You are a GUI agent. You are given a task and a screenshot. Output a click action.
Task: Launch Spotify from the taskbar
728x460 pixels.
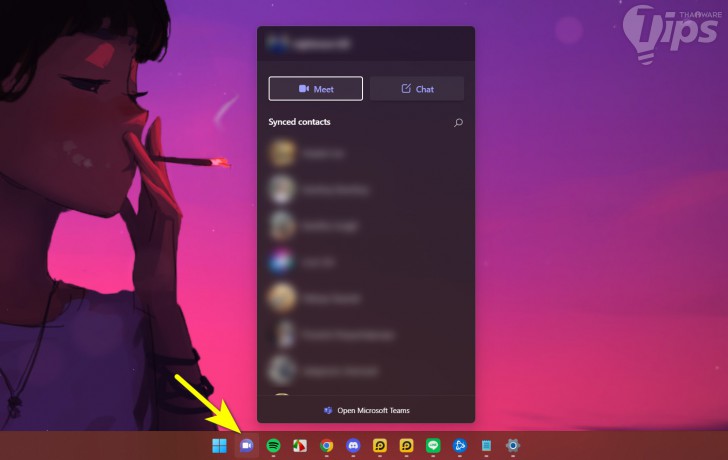[273, 446]
